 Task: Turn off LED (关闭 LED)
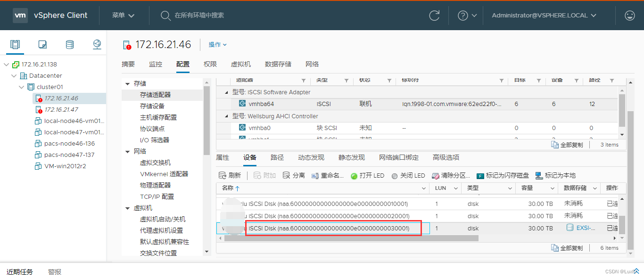pyautogui.click(x=408, y=175)
